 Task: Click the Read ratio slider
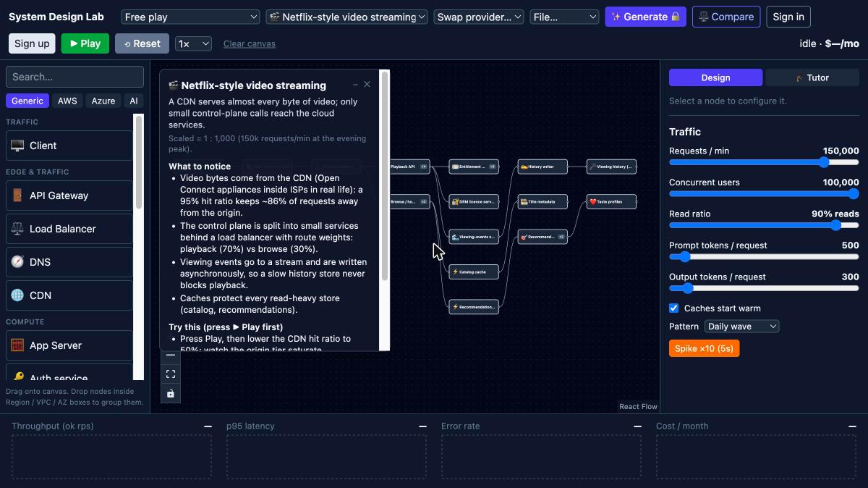click(764, 225)
